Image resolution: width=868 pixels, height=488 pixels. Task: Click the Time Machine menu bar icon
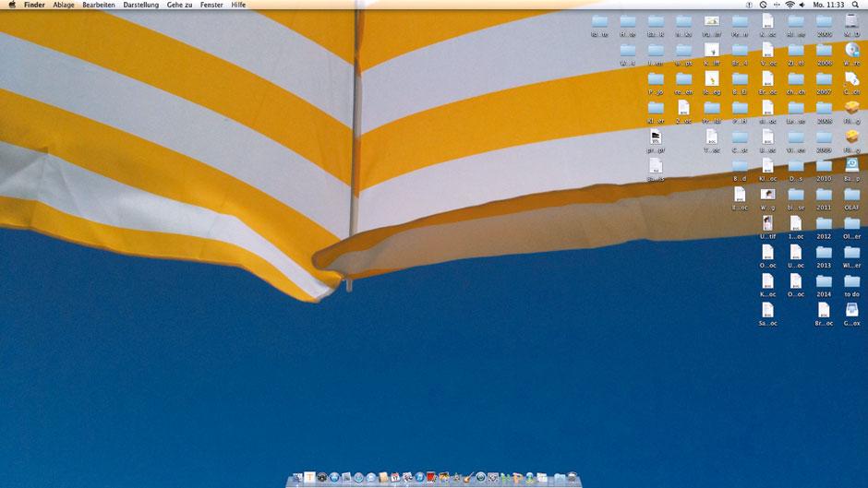coord(763,5)
